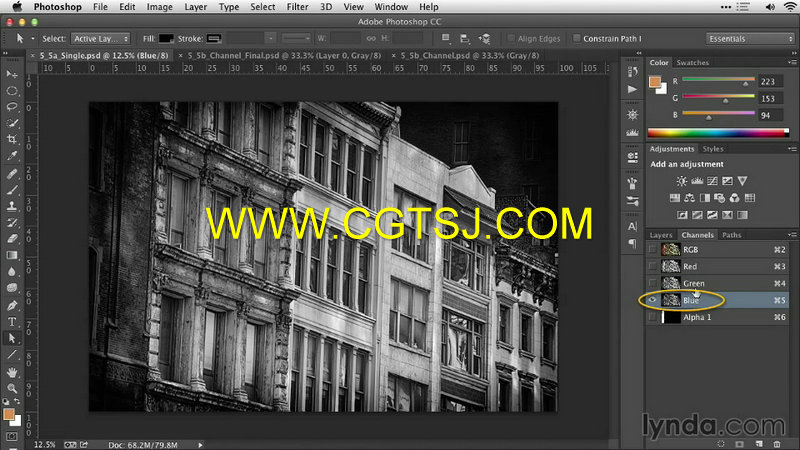Switch to the Swatches tab
800x450 pixels.
tap(692, 63)
